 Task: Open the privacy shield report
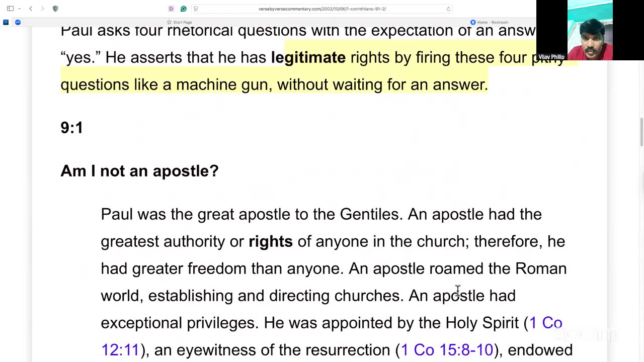coord(55,9)
